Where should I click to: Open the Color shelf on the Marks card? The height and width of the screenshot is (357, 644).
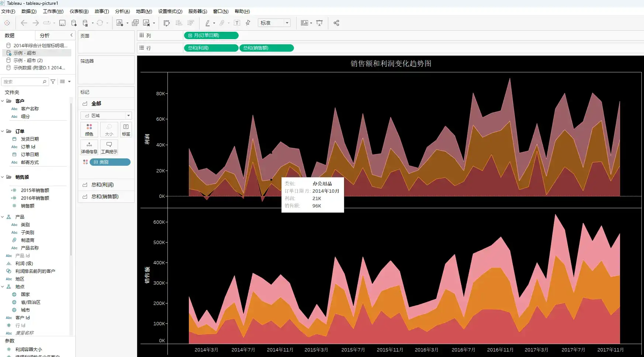pyautogui.click(x=89, y=130)
